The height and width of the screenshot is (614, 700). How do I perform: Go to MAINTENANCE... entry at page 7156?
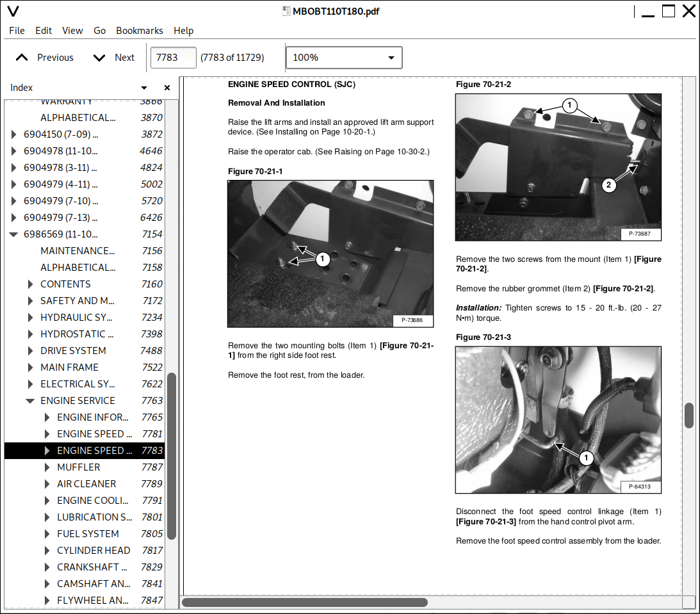77,251
